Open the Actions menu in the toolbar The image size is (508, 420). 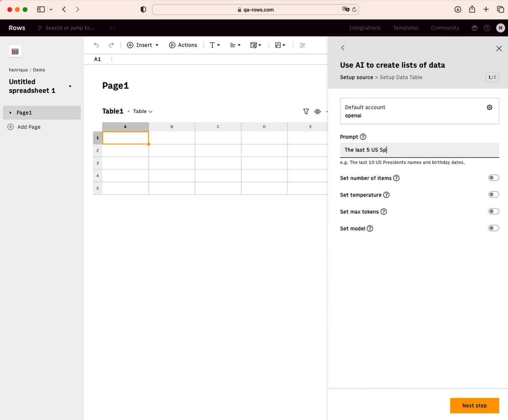tap(183, 45)
